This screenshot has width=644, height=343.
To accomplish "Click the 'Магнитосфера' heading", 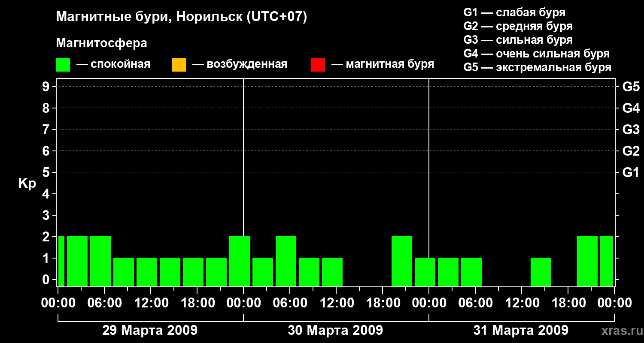I will (101, 43).
